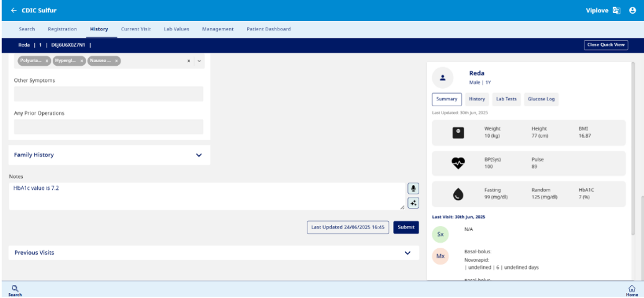Open the symptoms dropdown arrow

click(x=199, y=61)
